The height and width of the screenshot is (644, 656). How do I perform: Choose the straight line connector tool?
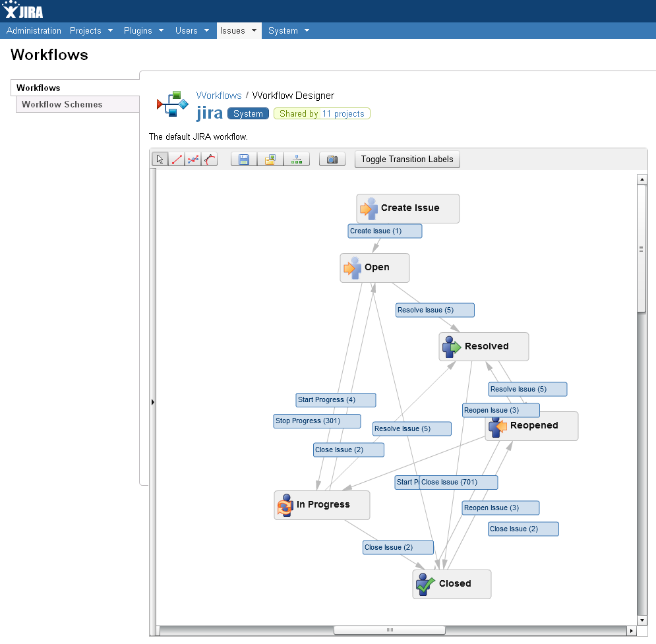177,160
